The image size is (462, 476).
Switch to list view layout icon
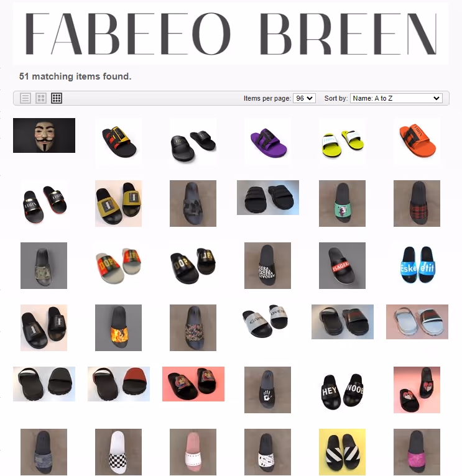25,98
